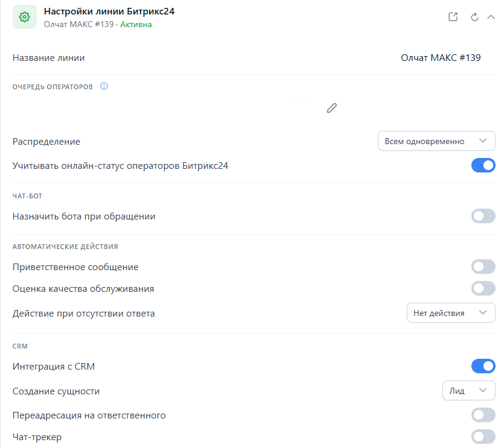
Task: Open line settings in external window icon
Action: click(x=453, y=17)
